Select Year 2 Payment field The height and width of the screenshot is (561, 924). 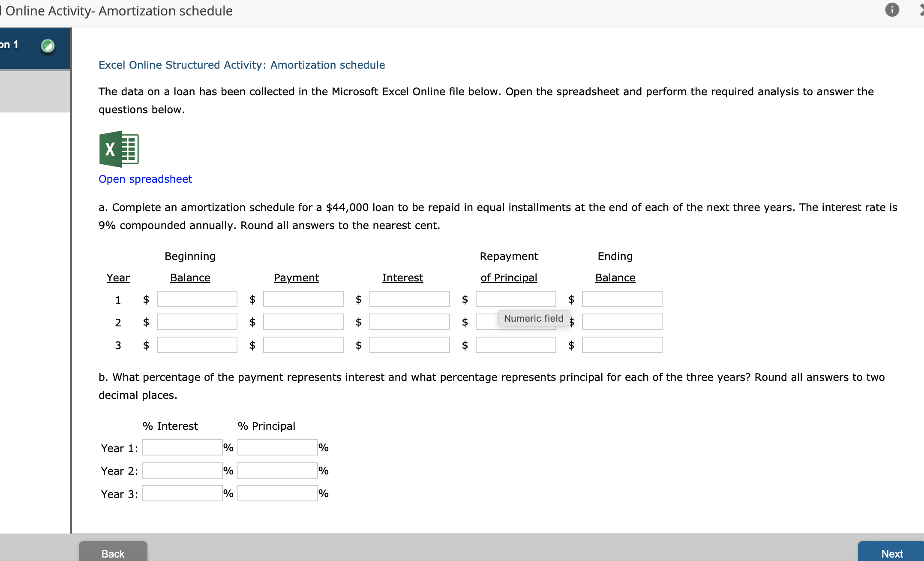pyautogui.click(x=303, y=322)
